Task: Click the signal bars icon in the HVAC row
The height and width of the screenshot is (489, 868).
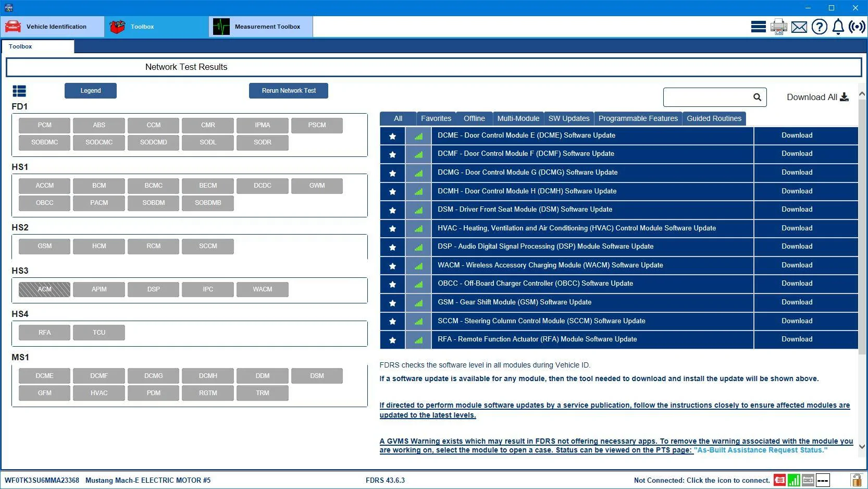Action: (418, 228)
